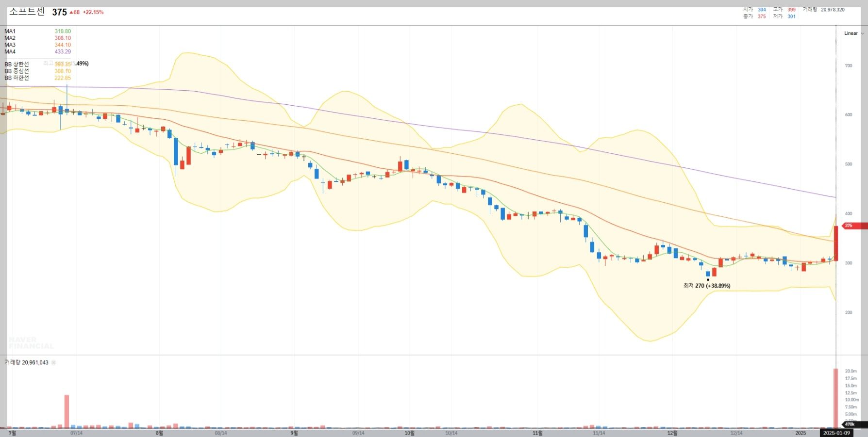Click the red 375 current price tag
The image size is (868, 437).
[854, 226]
